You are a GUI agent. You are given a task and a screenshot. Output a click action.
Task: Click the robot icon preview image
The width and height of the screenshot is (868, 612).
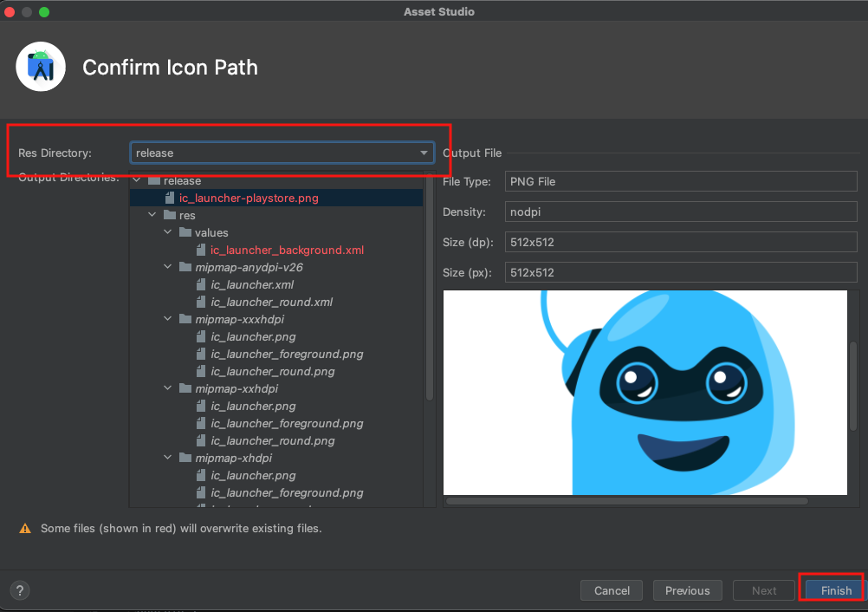[x=645, y=392]
